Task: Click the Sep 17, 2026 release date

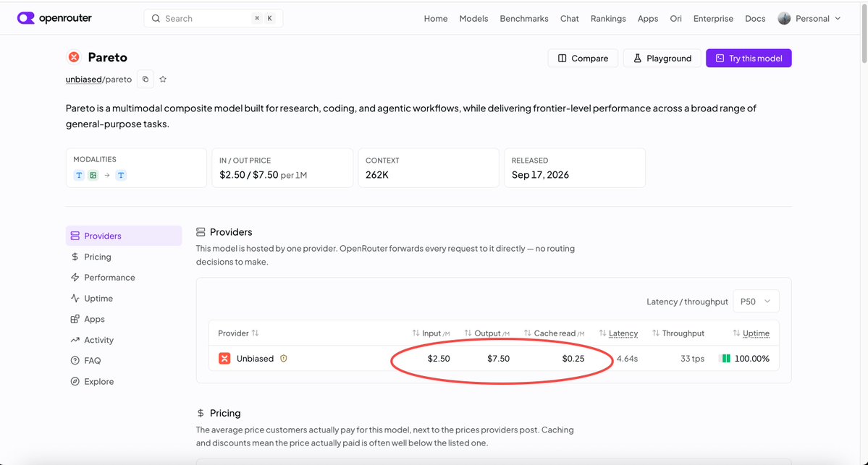Action: (x=540, y=175)
